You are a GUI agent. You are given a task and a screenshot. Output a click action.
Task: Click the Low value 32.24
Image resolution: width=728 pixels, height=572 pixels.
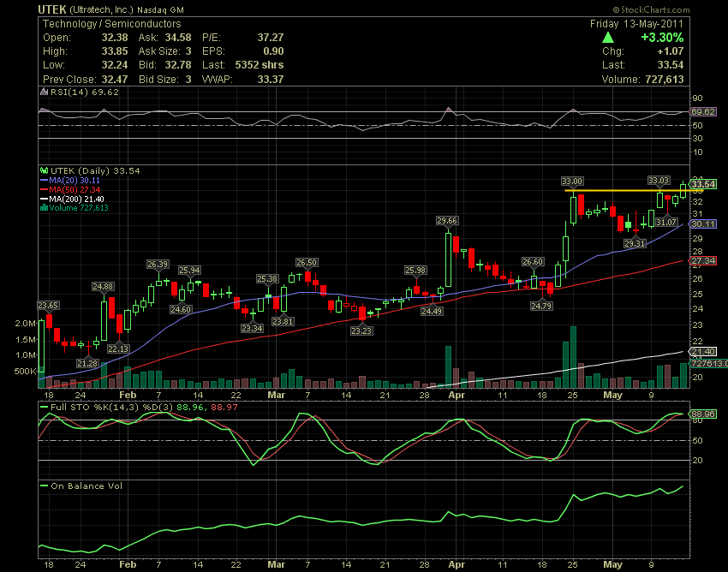tap(115, 64)
